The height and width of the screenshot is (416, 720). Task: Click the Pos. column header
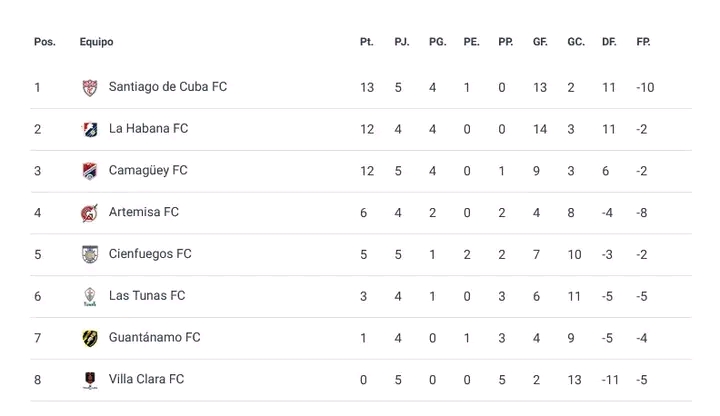45,42
